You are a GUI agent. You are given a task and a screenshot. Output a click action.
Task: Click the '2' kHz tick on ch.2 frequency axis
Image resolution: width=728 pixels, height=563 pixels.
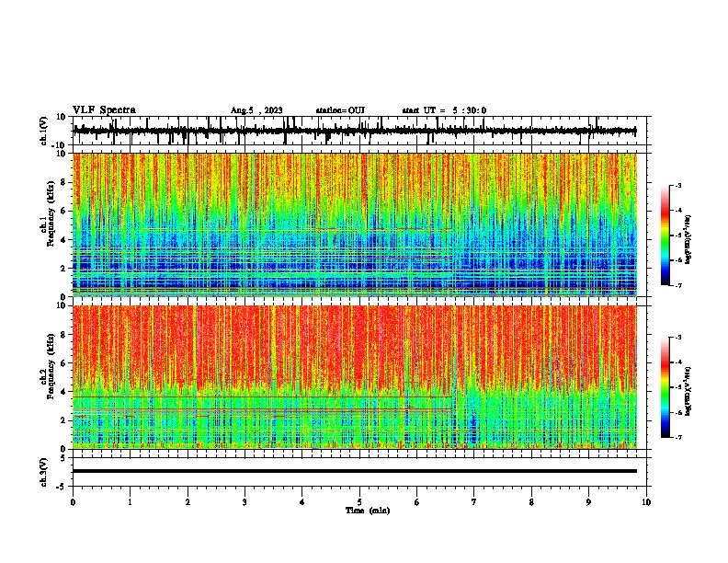pyautogui.click(x=63, y=420)
